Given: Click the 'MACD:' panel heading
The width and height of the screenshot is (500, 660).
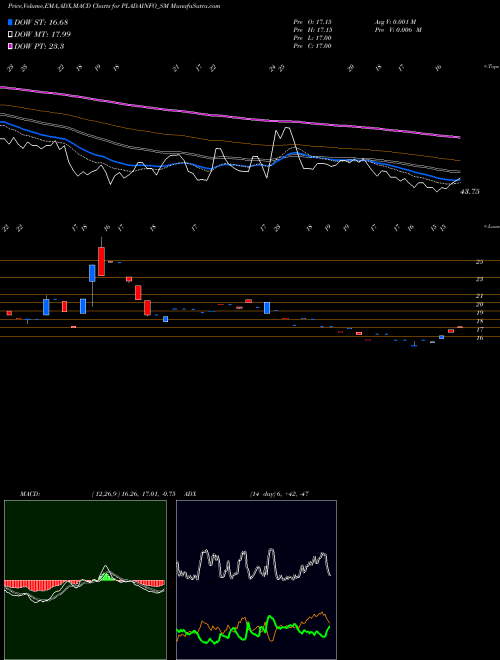Looking at the screenshot, I should (x=30, y=494).
